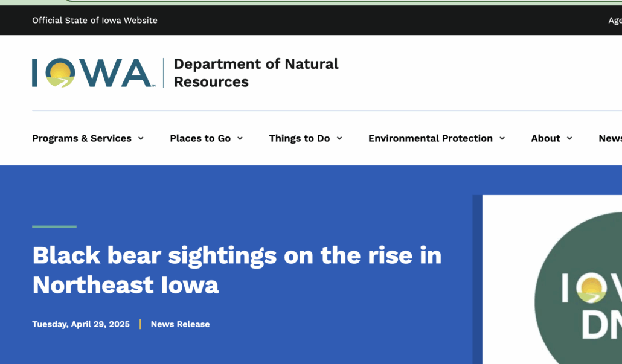The height and width of the screenshot is (364, 622).
Task: Expand the Places to Go chevron
Action: (x=240, y=138)
